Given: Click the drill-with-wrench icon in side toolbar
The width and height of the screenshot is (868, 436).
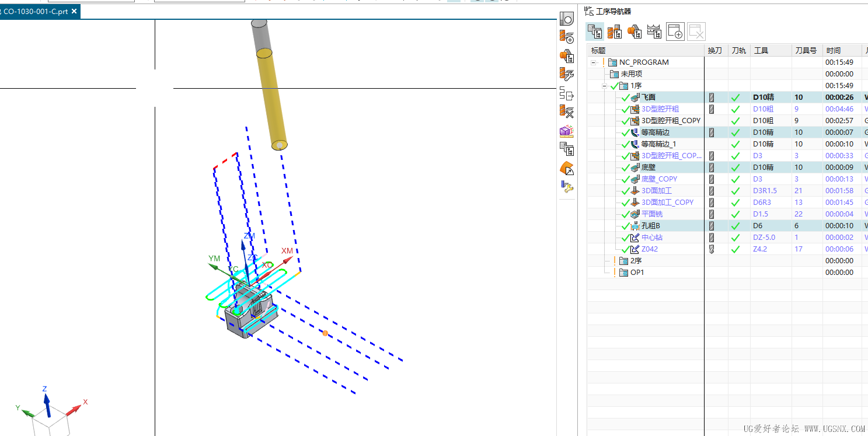Looking at the screenshot, I should [x=566, y=74].
